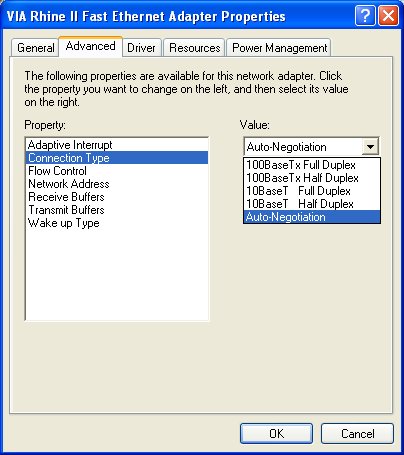Screen dimensions: 404x455
Task: Select the Adaptive Interrupt property
Action: click(x=117, y=145)
